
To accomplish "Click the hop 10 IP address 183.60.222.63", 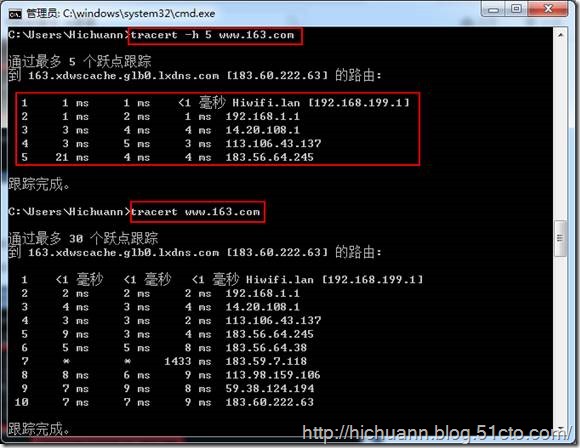I will coord(270,402).
